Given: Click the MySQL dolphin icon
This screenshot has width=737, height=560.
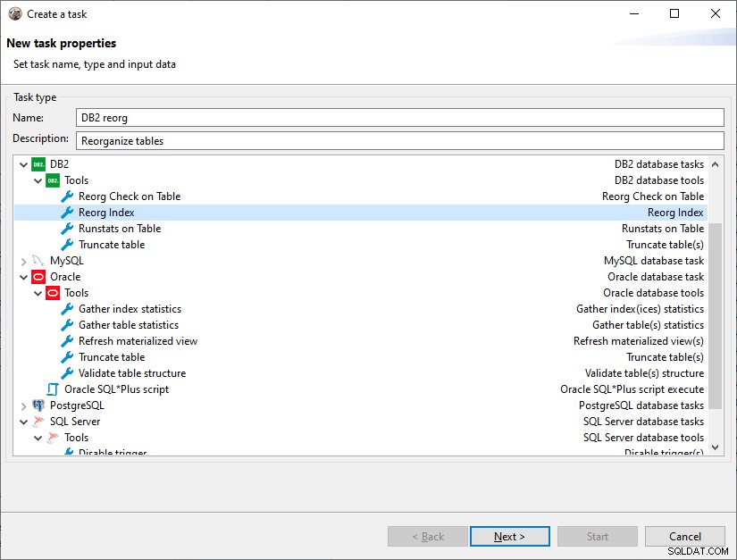Looking at the screenshot, I should (x=38, y=261).
